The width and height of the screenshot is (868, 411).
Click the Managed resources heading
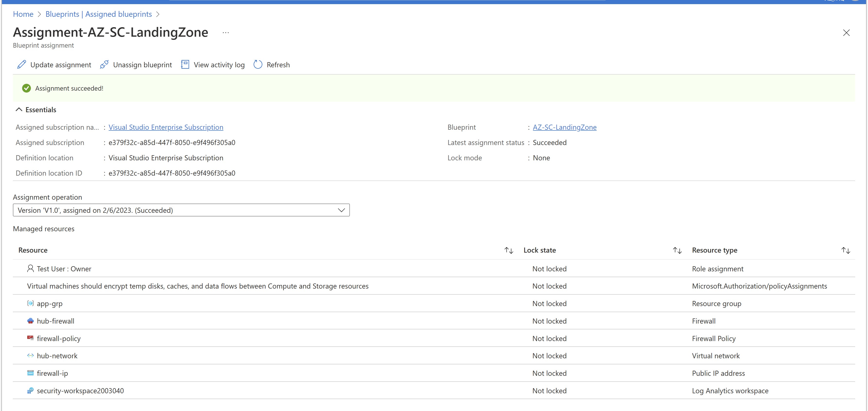tap(44, 229)
